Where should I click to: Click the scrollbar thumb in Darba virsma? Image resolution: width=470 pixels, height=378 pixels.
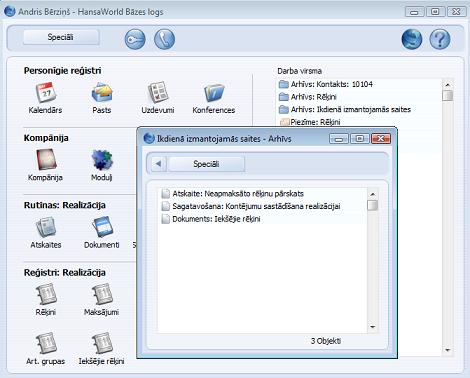click(448, 96)
